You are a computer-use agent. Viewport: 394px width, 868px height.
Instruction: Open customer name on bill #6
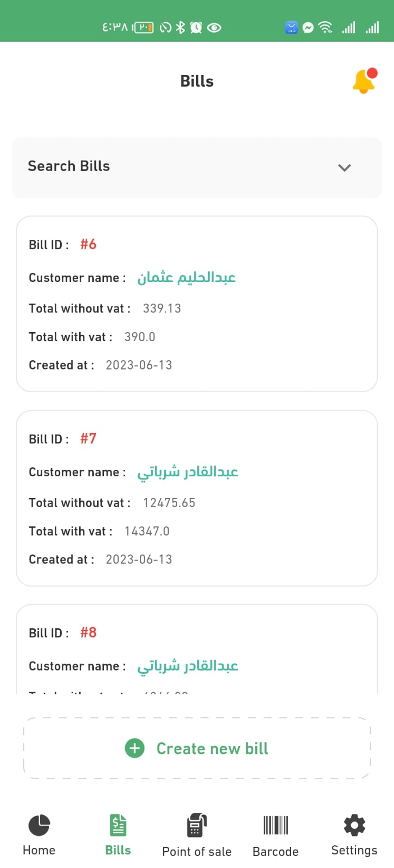(x=186, y=278)
